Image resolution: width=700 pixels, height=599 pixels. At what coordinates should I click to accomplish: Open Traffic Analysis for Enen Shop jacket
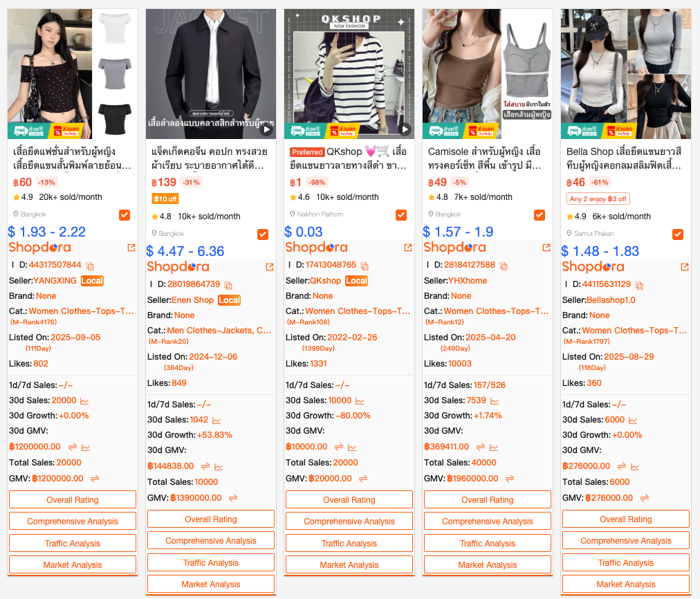[x=211, y=562]
